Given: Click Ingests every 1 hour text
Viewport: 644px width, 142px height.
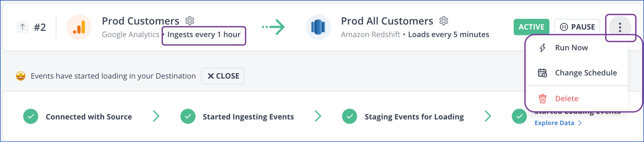Looking at the screenshot, I should pyautogui.click(x=204, y=35).
